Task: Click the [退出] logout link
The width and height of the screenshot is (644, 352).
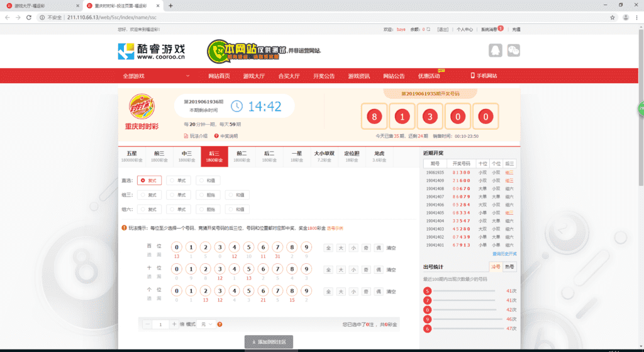Action: 443,29
